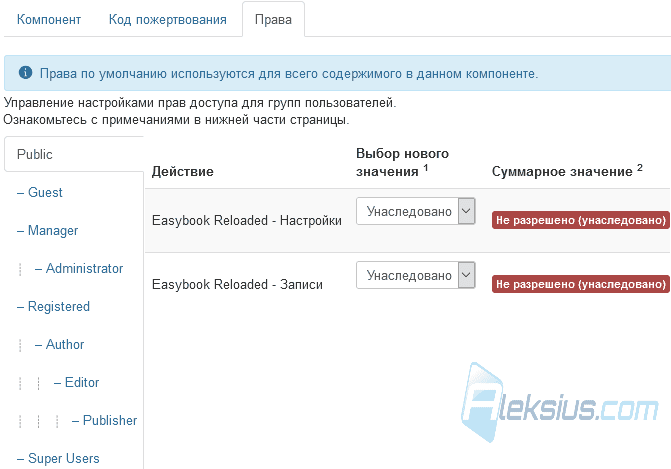Click the text Управление настройками прав доступа
The height and width of the screenshot is (469, 671).
[200, 103]
